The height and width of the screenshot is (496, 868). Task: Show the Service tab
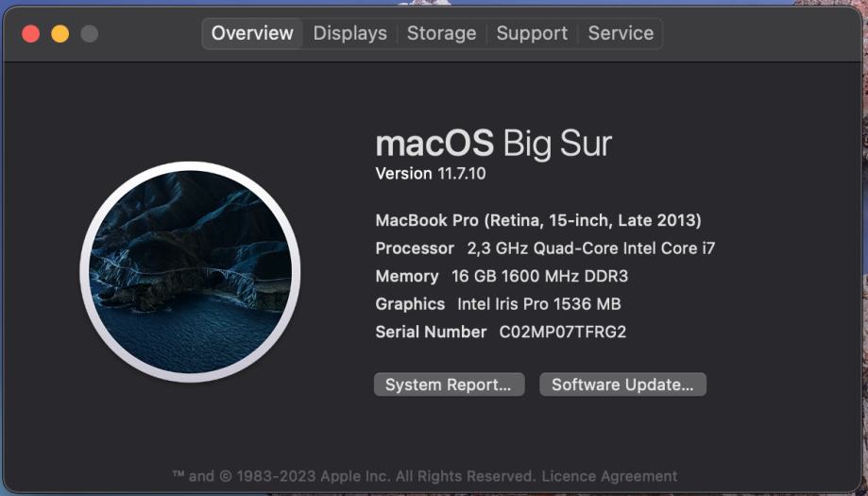click(620, 33)
